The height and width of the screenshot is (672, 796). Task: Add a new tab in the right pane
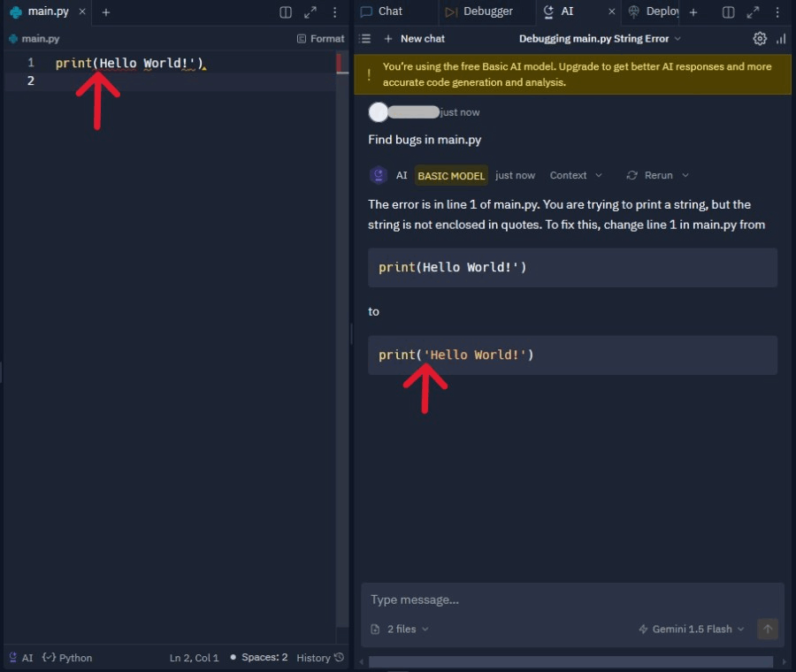point(693,12)
